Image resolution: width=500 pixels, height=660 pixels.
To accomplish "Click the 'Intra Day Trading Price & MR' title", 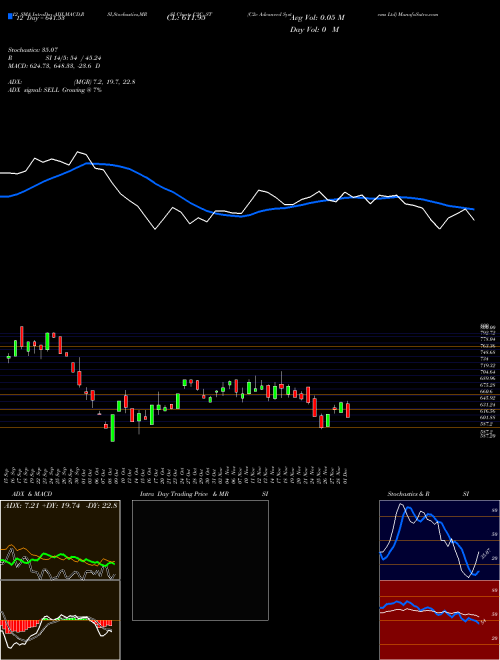I will [x=184, y=494].
